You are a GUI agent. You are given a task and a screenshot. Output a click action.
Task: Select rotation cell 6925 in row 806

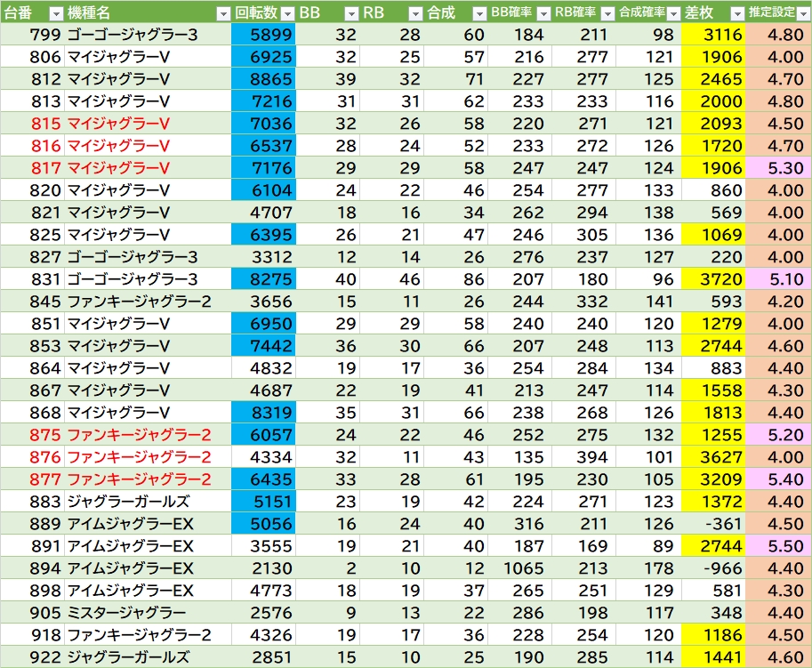pyautogui.click(x=263, y=57)
